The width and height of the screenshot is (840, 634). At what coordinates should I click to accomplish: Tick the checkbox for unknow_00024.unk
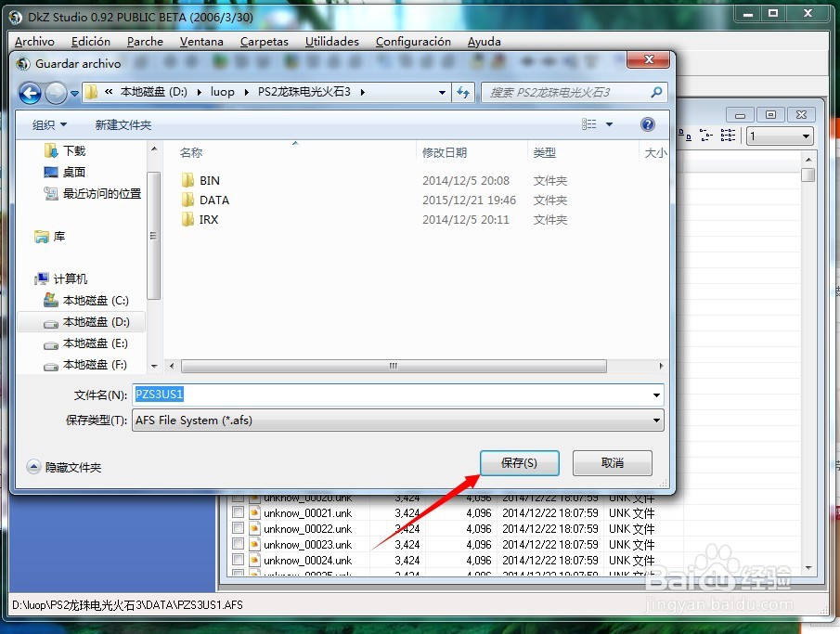click(x=238, y=560)
